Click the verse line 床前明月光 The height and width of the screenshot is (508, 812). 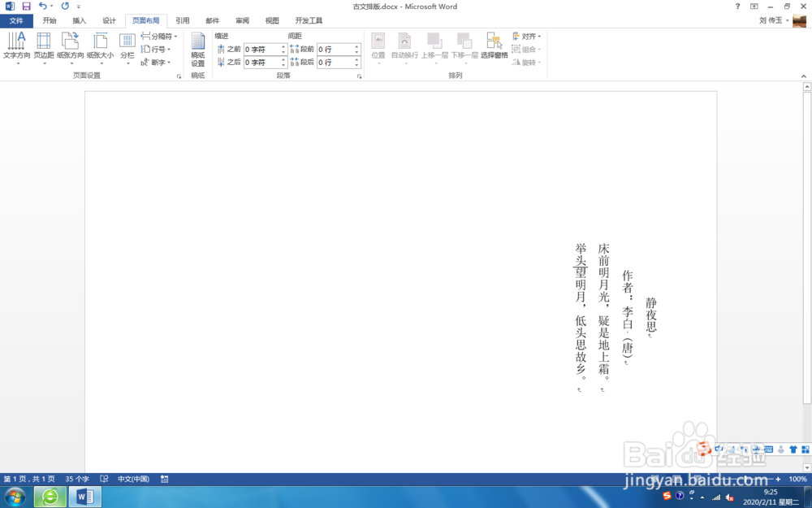click(x=604, y=272)
